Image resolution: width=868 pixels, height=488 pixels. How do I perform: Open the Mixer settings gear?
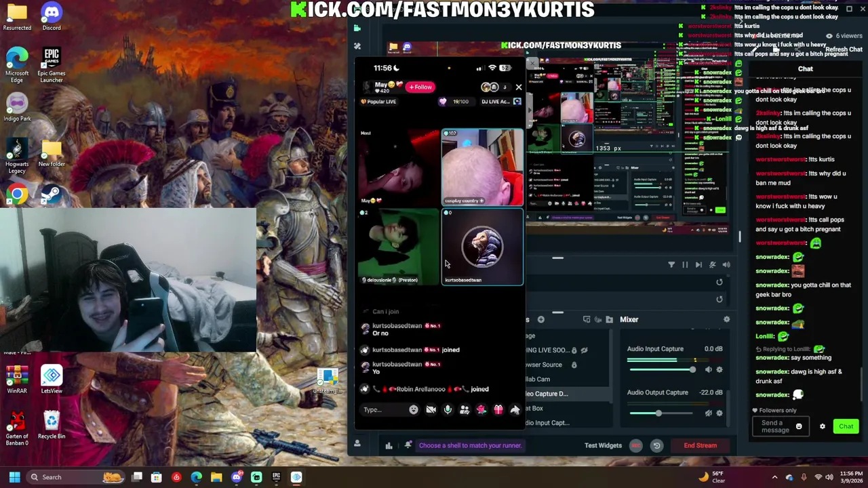tap(726, 319)
